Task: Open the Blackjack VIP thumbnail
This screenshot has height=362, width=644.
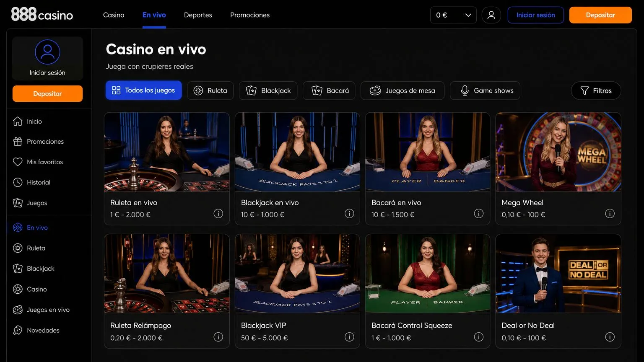Action: click(x=297, y=274)
